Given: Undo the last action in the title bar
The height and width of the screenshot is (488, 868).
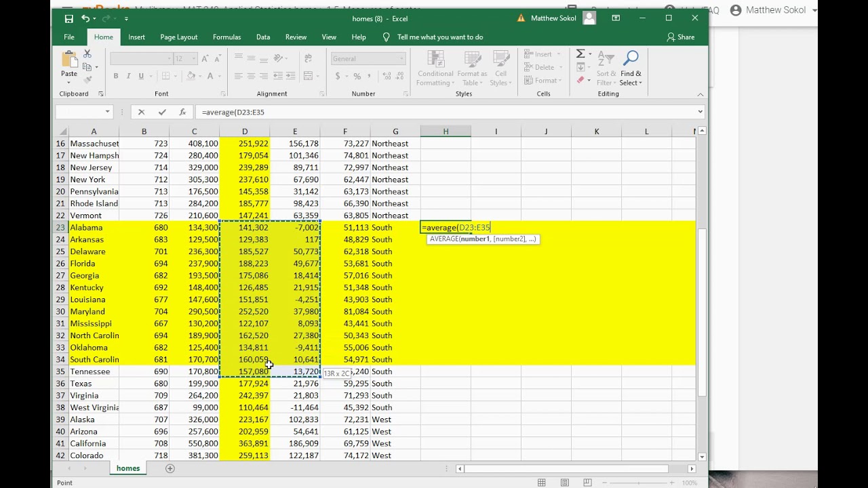Looking at the screenshot, I should coord(85,18).
